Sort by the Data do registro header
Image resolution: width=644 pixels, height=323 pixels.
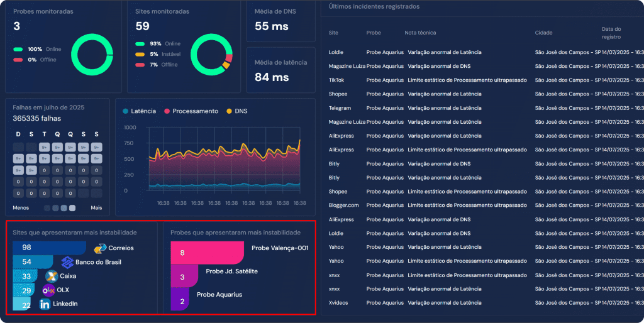click(x=611, y=33)
